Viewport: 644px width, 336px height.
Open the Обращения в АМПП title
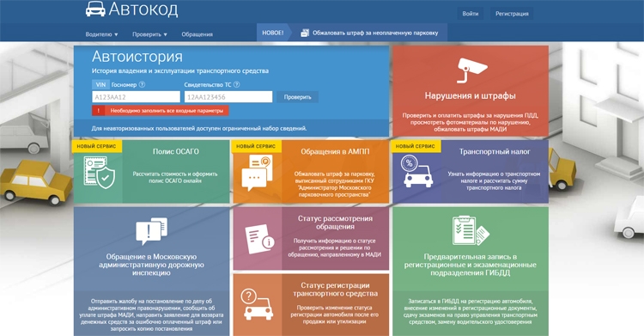coord(335,151)
